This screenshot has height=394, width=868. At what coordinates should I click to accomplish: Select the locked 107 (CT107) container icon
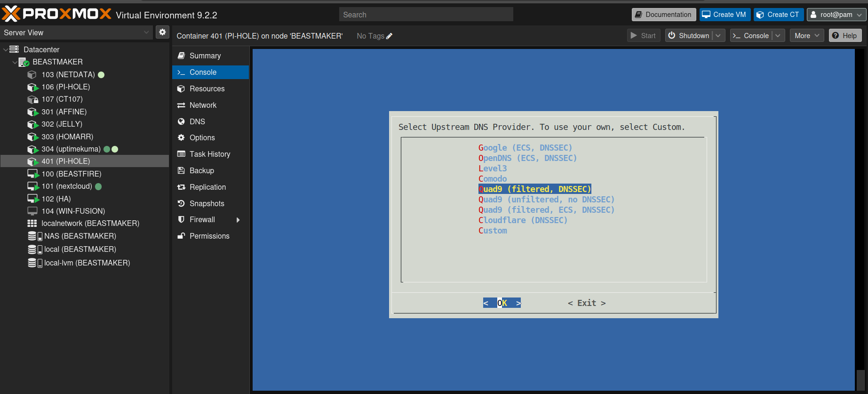[x=32, y=99]
